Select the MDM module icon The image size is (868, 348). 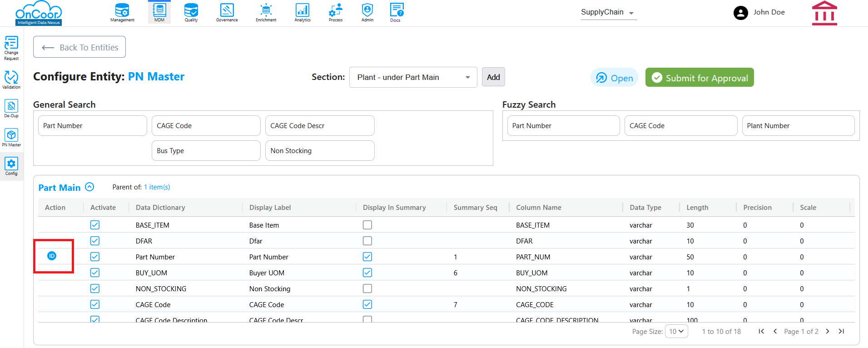click(x=159, y=12)
